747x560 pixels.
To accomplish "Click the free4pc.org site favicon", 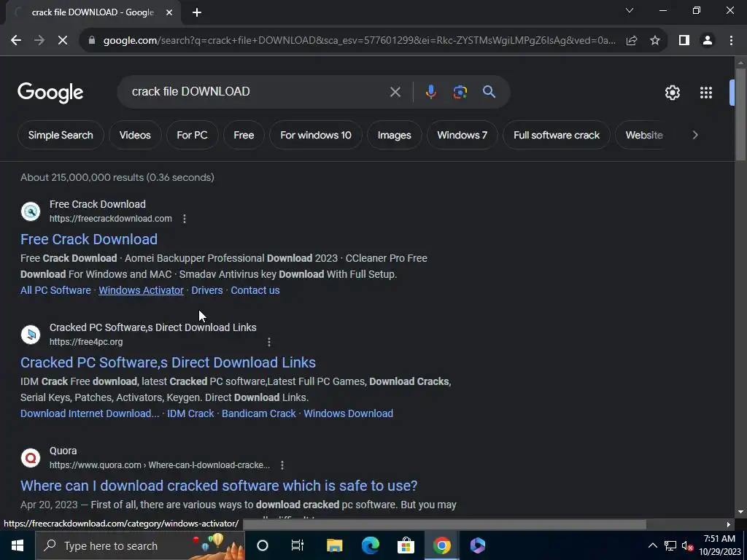I will pyautogui.click(x=31, y=334).
